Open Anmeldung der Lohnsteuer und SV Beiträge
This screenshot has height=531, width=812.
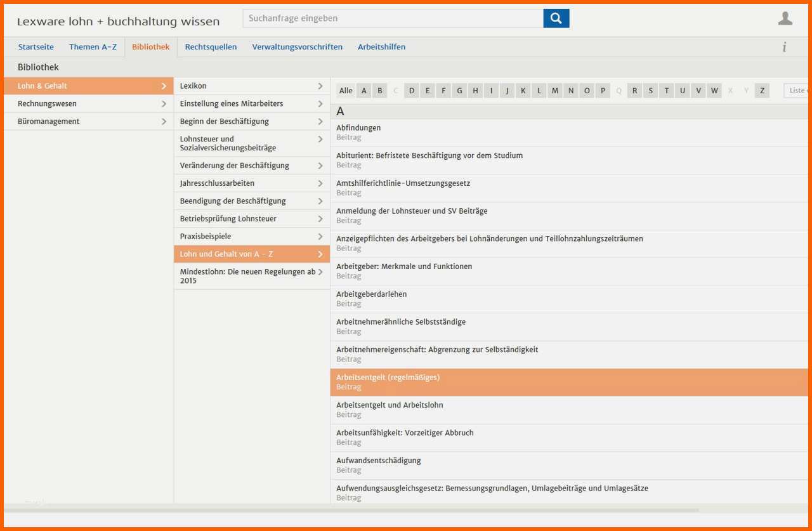(569, 216)
